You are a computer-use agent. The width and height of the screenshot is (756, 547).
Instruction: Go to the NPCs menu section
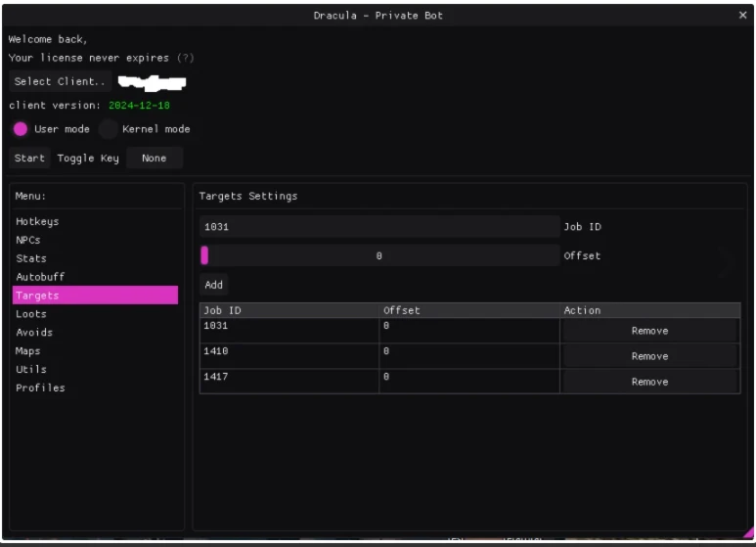tap(28, 240)
